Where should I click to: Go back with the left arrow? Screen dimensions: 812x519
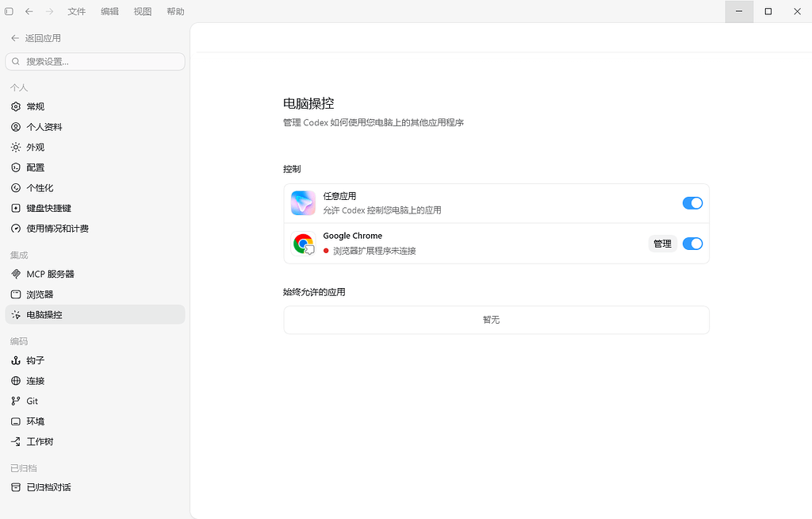click(x=29, y=11)
